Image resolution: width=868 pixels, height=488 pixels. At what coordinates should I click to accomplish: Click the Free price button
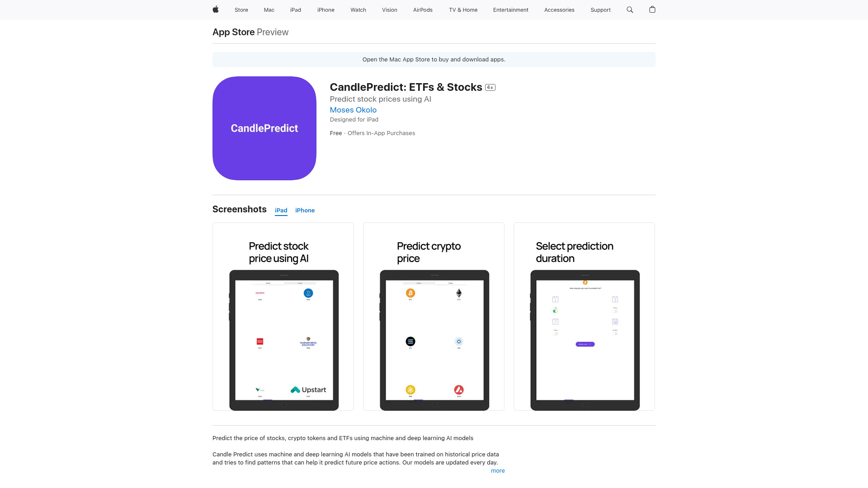335,133
